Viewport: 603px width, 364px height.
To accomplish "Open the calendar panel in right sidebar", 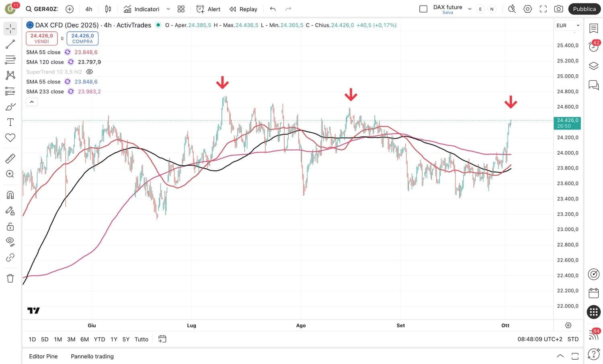I will pos(594,293).
